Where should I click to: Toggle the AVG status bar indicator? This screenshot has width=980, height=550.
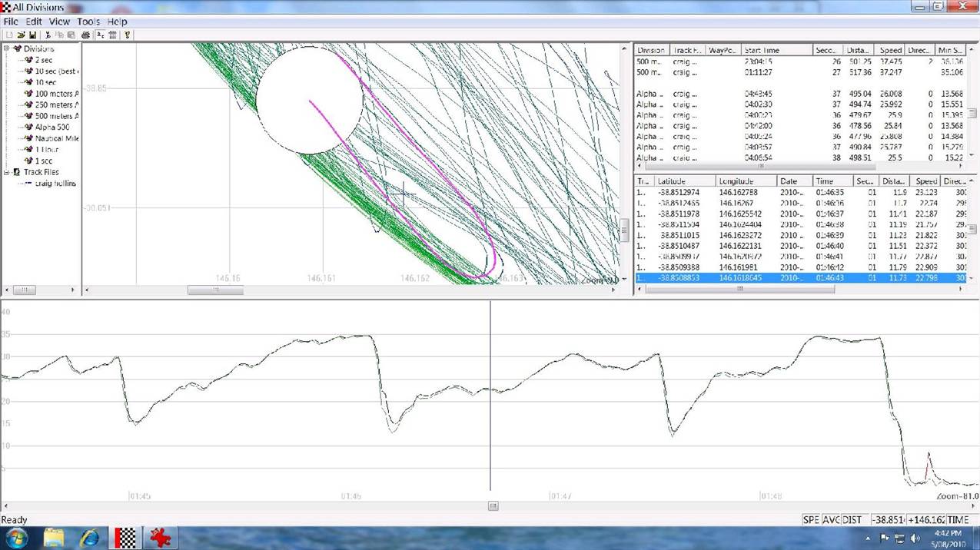click(x=831, y=520)
